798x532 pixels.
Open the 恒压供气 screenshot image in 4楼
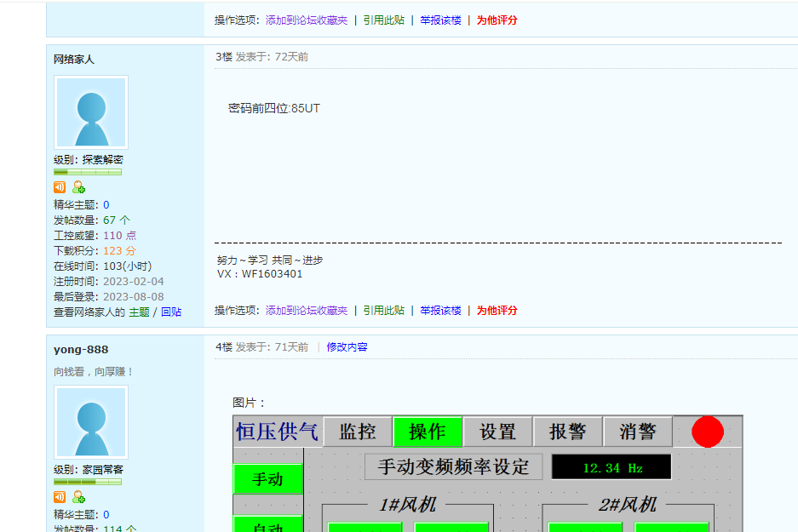click(x=487, y=473)
